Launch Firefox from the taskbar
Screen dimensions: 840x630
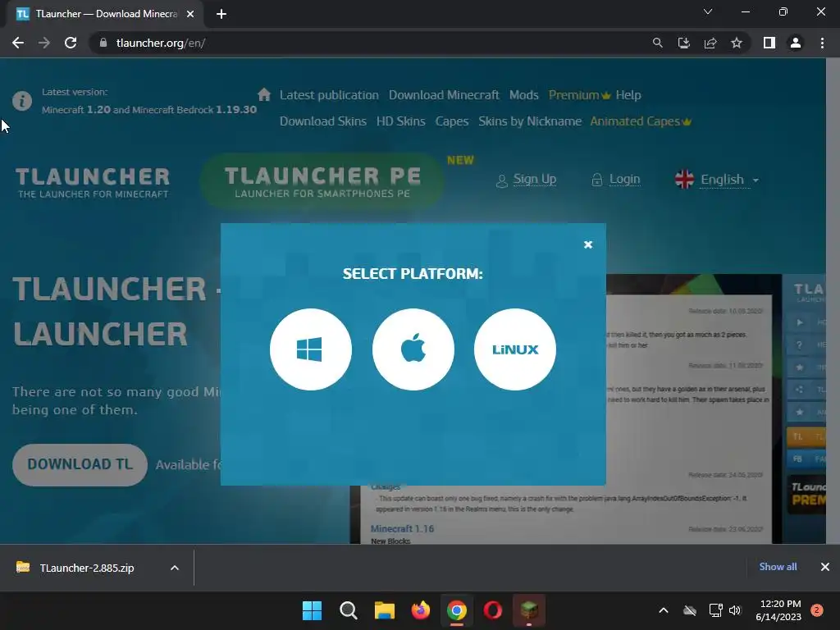tap(421, 610)
